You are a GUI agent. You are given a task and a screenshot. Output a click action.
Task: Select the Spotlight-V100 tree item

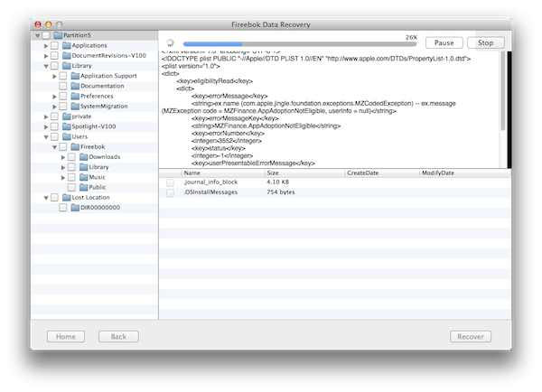coord(94,126)
